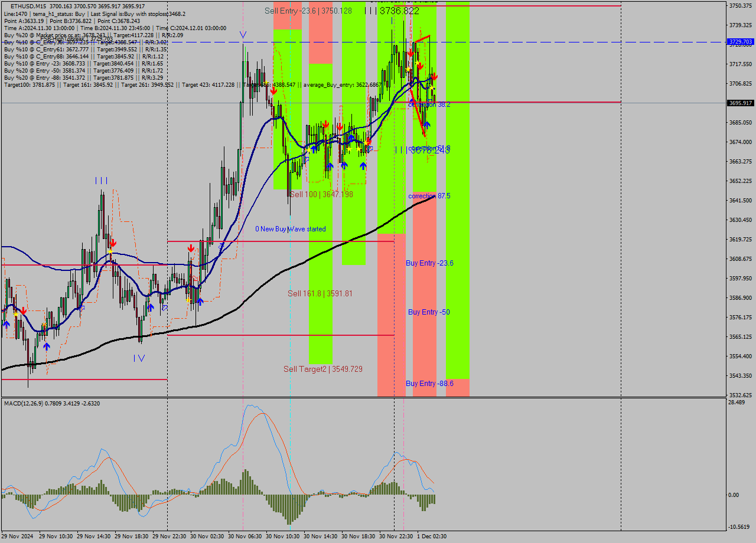Click the '30 Nov 18:30' time label
The image size is (756, 543).
coord(358,537)
